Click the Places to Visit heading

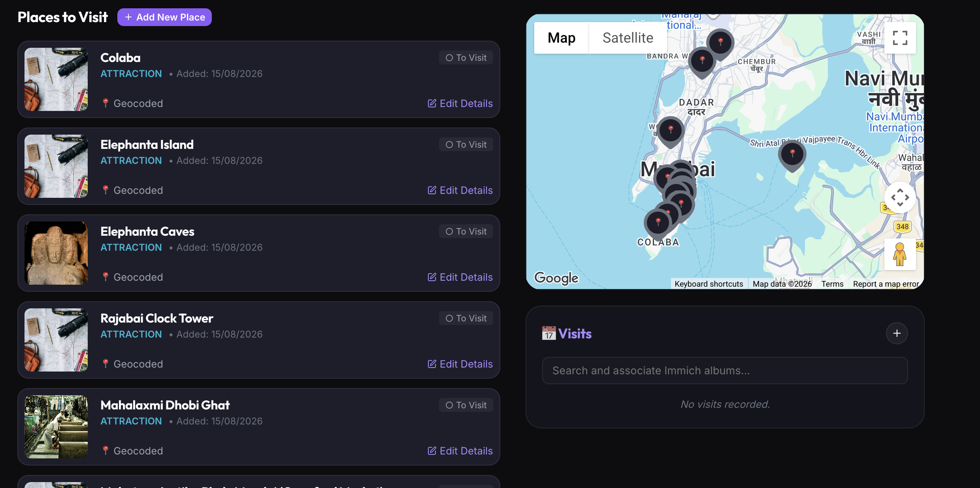pos(63,17)
